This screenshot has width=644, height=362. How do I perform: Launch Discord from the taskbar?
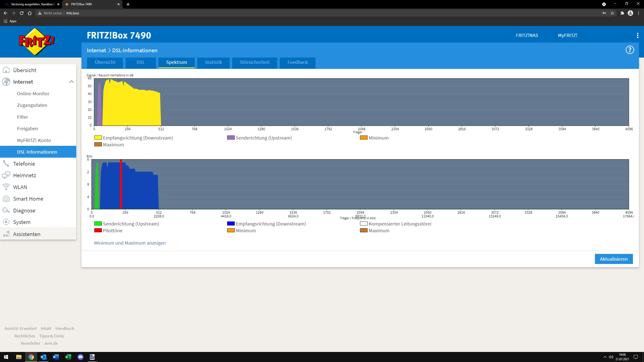pos(80,357)
